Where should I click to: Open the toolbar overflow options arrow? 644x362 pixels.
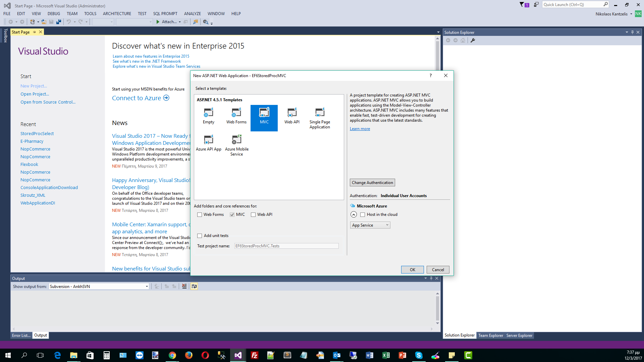pyautogui.click(x=212, y=23)
